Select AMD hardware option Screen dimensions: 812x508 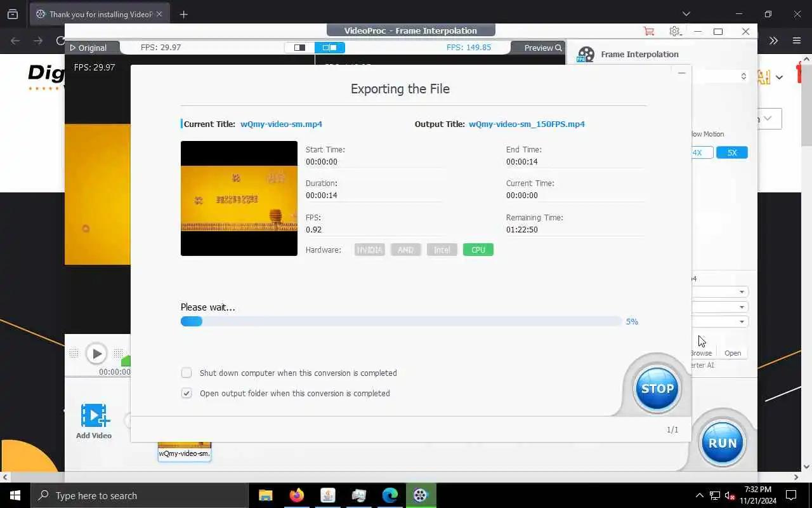click(405, 250)
